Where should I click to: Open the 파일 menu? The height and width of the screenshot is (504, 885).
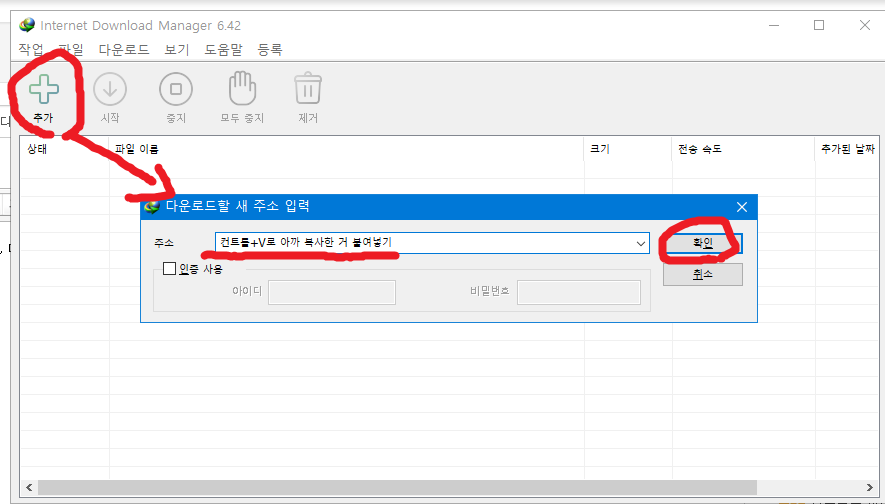71,50
